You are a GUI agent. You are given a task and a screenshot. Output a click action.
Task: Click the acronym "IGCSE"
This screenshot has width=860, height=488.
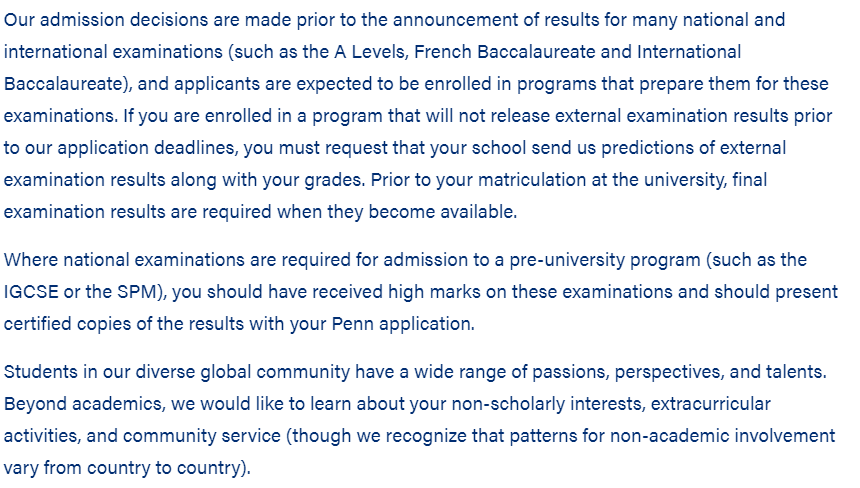coord(31,292)
